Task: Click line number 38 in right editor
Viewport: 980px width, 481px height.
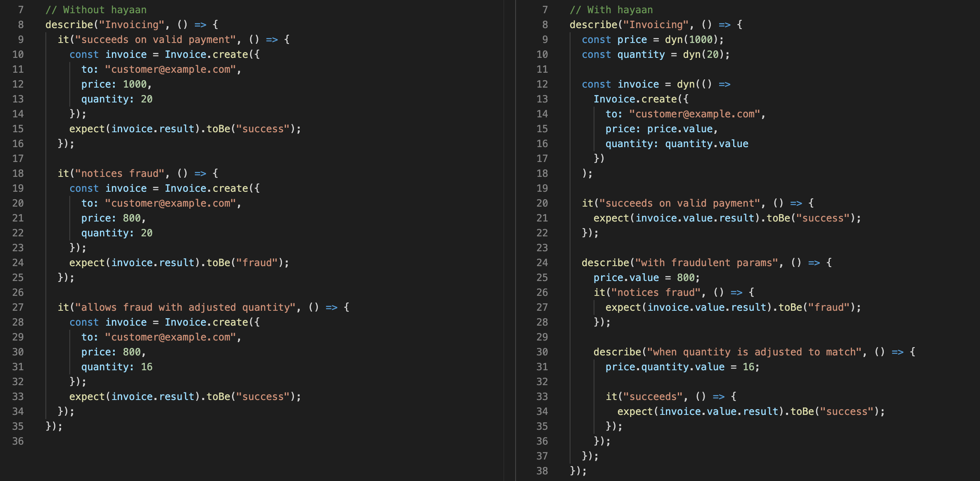Action: 542,471
